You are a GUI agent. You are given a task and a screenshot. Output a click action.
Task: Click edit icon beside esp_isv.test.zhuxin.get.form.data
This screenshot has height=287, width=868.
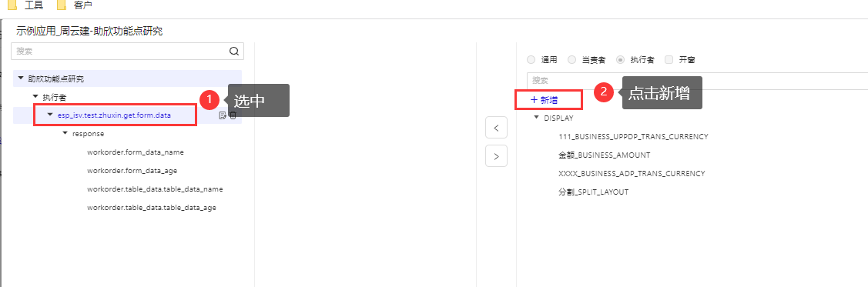223,115
